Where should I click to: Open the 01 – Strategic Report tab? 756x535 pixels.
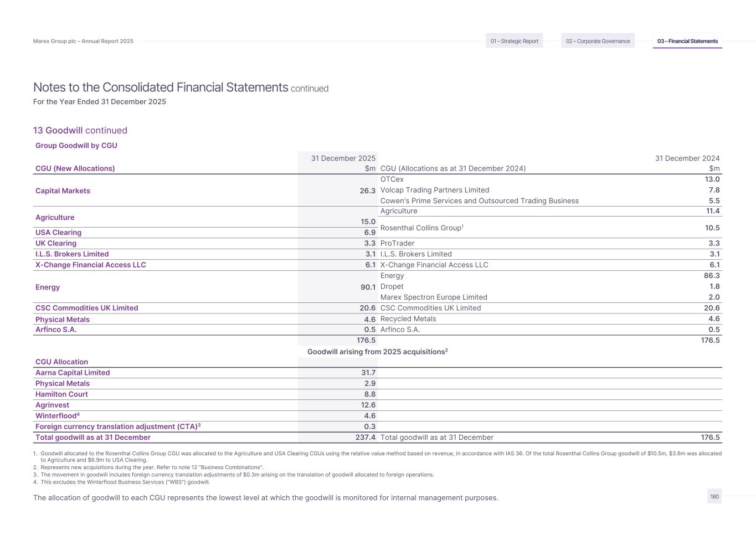coord(514,41)
